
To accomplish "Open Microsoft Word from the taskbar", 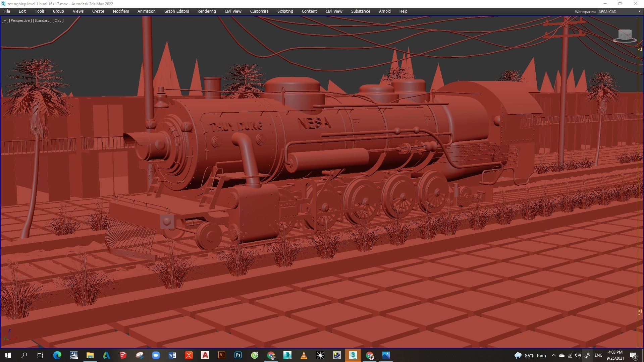I will pyautogui.click(x=172, y=355).
